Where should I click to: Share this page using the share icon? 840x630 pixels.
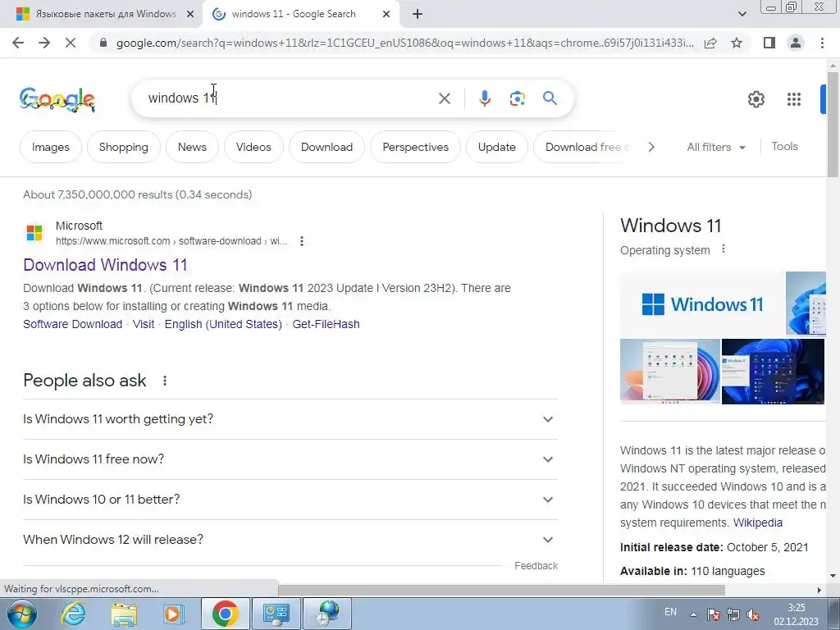710,43
